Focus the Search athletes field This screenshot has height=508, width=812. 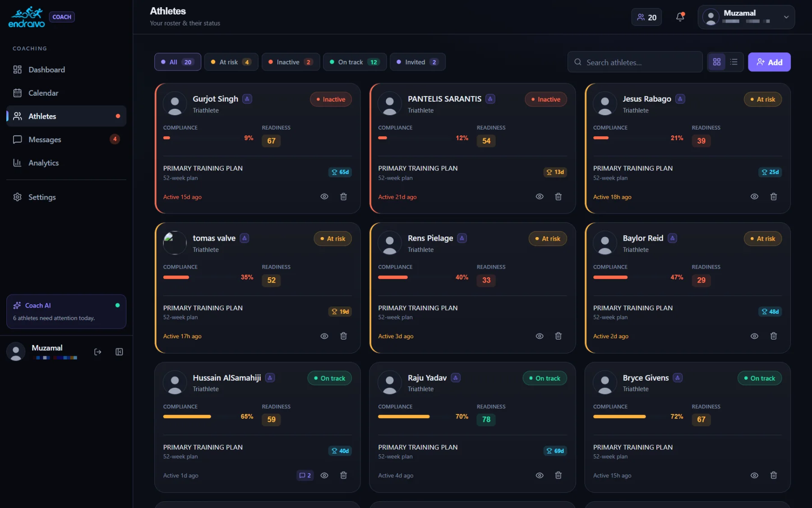635,62
